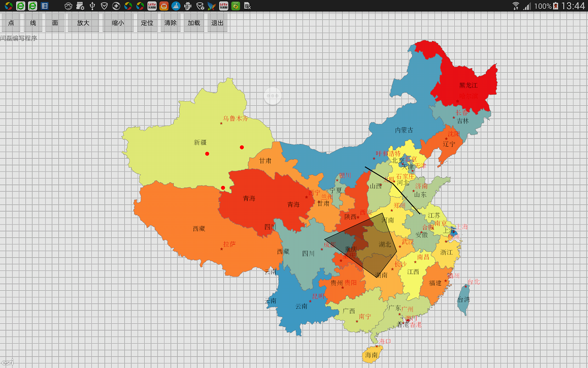The width and height of the screenshot is (588, 368).
Task: Tap the 辽宁 province label
Action: point(449,144)
